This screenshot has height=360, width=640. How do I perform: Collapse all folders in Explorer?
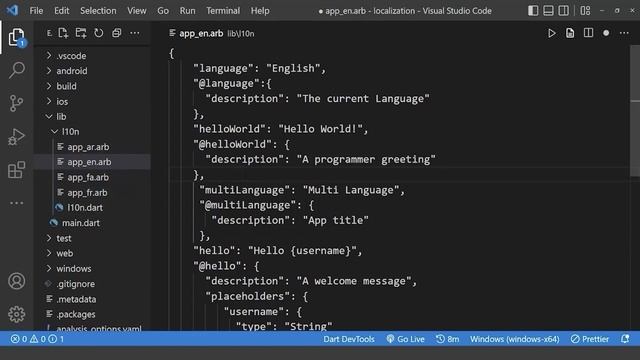tap(117, 33)
